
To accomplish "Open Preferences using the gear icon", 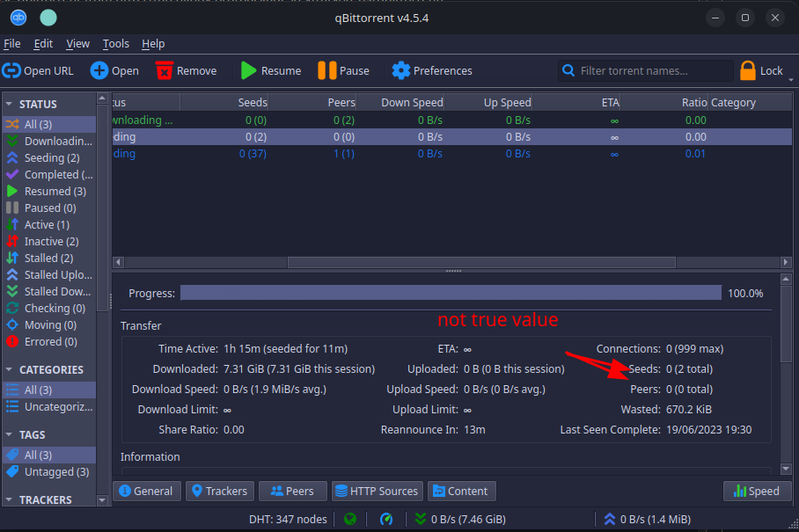I will [x=402, y=70].
